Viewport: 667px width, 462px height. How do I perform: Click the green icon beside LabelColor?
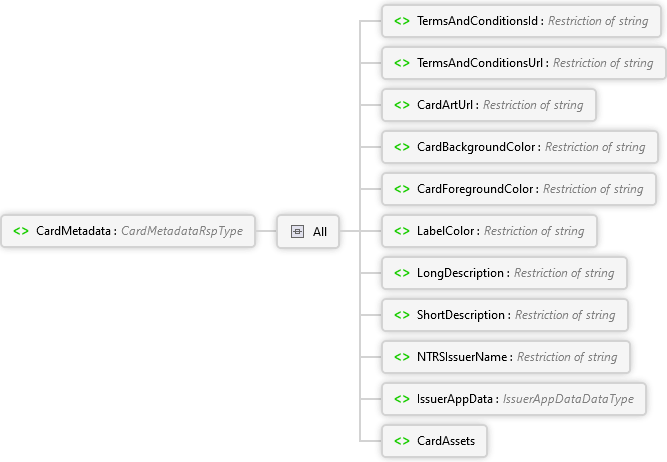pos(402,231)
